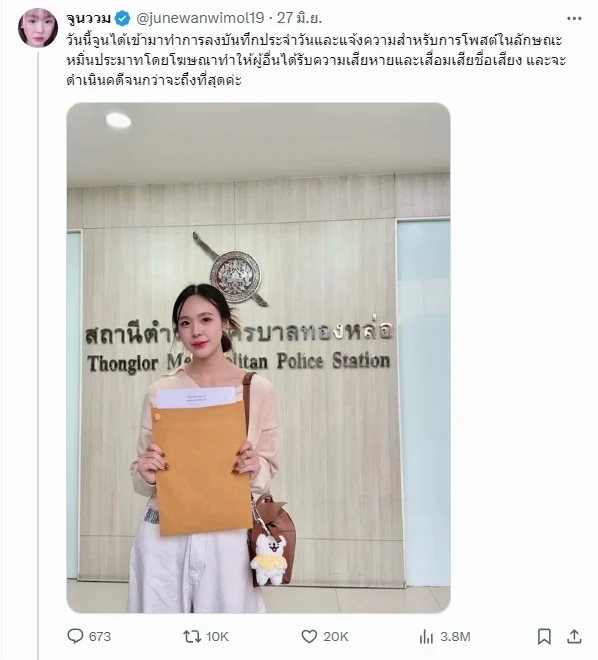Like the post with heart icon
The width and height of the screenshot is (598, 660).
tap(309, 636)
